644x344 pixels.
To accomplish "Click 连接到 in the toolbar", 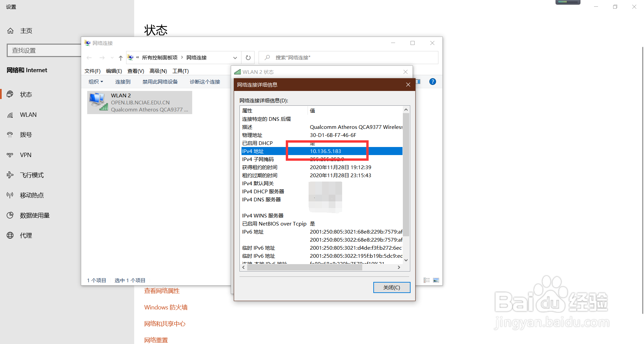I will 123,82.
